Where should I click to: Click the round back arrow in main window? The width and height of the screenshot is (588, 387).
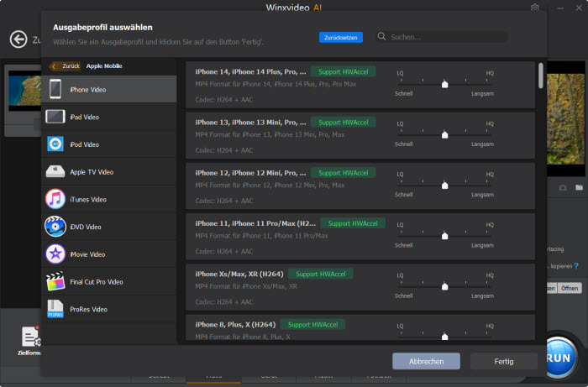click(x=18, y=39)
